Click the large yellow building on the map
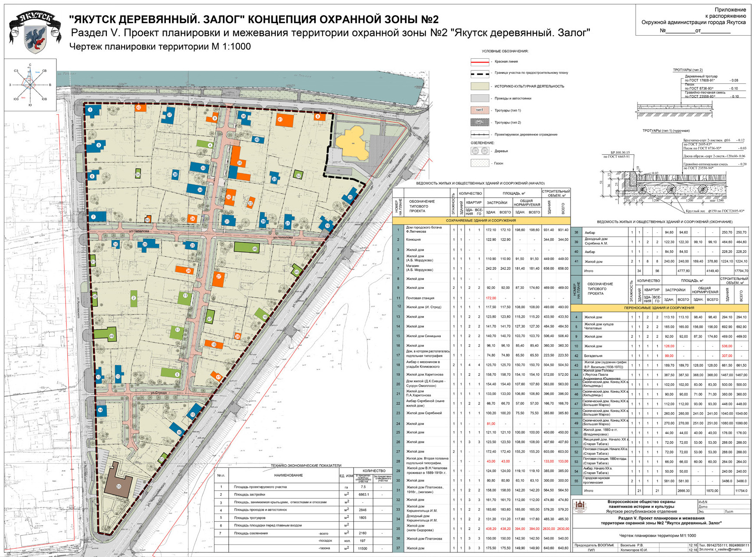 tap(353, 143)
